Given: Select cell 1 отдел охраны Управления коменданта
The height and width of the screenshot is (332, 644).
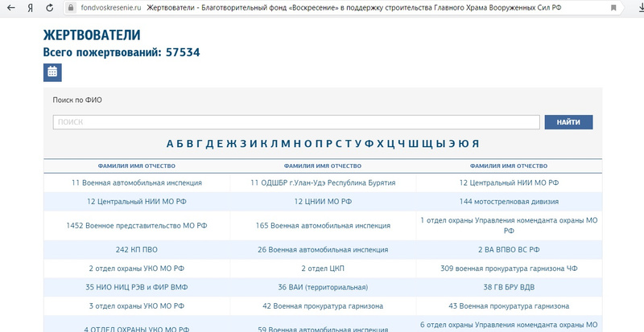Looking at the screenshot, I should 509,226.
